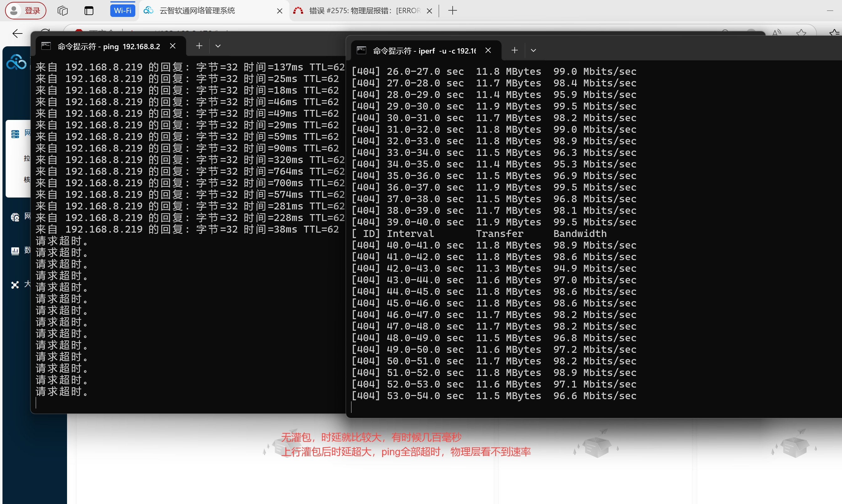The image size is (842, 504).
Task: Click the ping reply line with 时间=137ms
Action: pyautogui.click(x=190, y=67)
